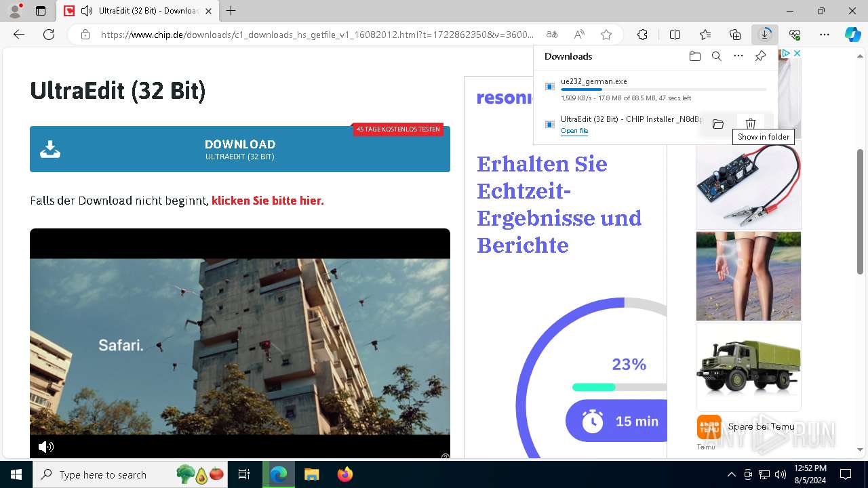Open Copilot sidebar icon

(853, 35)
